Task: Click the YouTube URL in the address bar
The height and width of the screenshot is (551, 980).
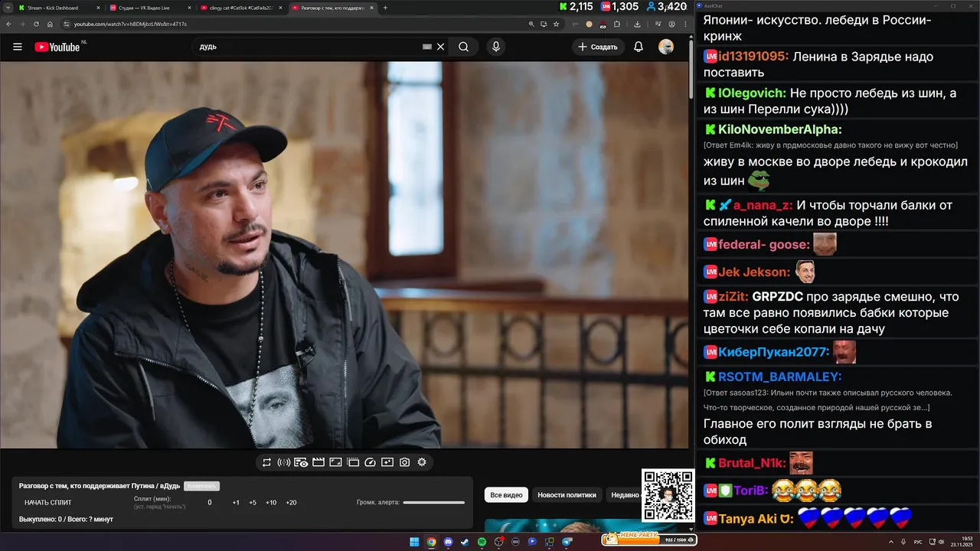Action: 130,24
